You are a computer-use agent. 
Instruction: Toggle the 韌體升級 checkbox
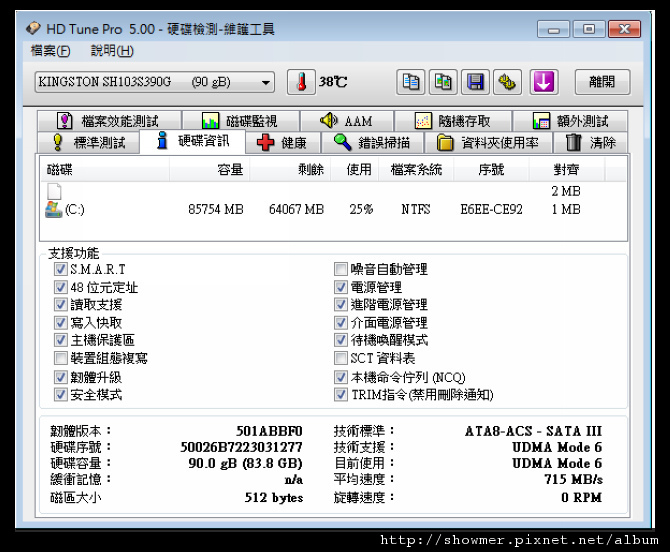[61, 377]
